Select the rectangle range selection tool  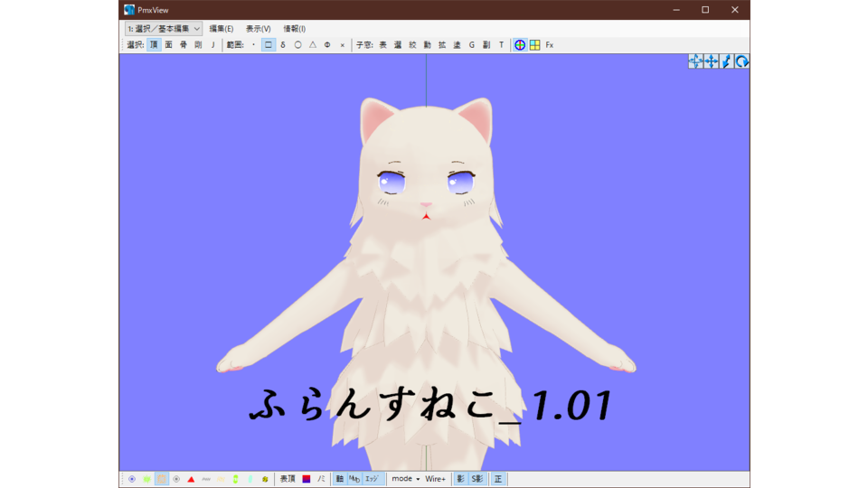coord(269,45)
